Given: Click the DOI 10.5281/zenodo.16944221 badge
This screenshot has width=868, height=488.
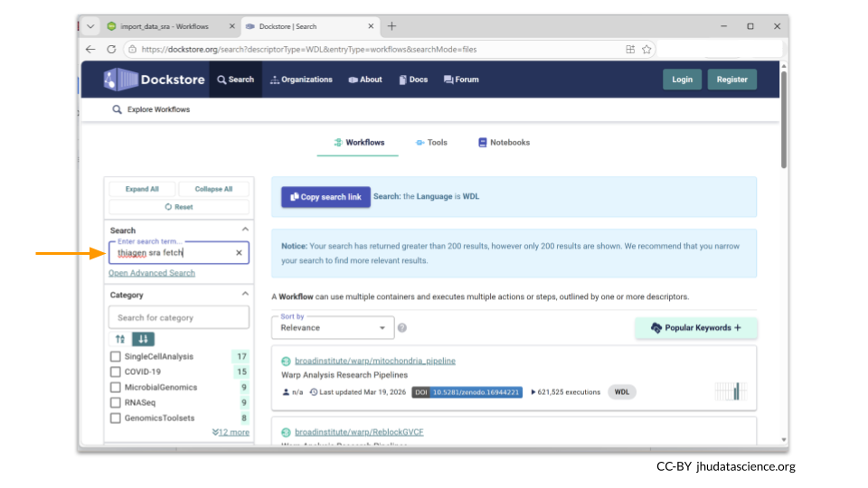Looking at the screenshot, I should coord(467,392).
